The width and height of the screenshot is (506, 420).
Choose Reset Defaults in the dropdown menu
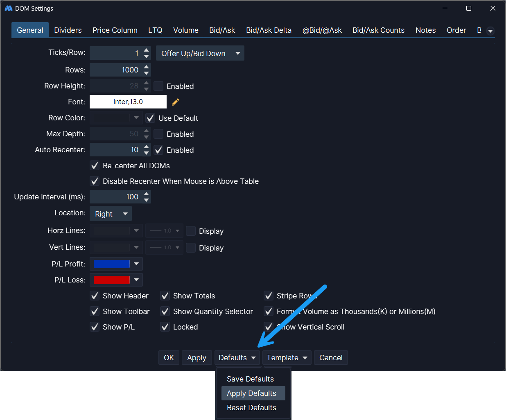[x=251, y=408]
